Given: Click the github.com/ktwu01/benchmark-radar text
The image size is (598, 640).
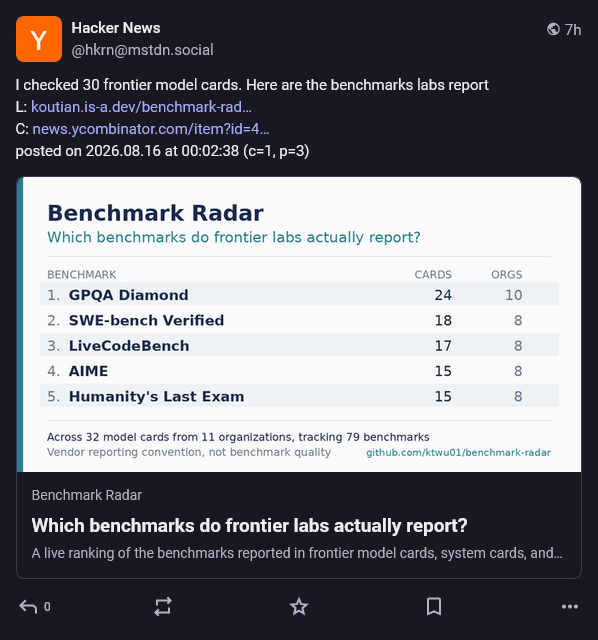Looking at the screenshot, I should (458, 452).
